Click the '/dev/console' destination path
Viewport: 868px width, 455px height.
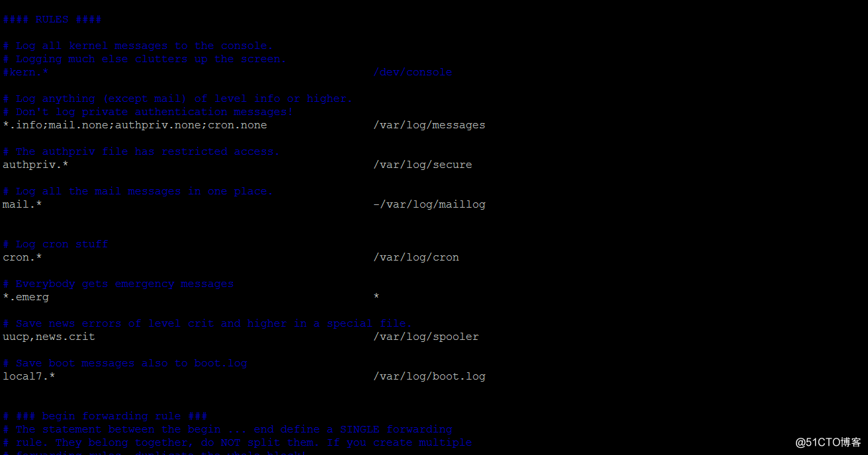coord(413,72)
